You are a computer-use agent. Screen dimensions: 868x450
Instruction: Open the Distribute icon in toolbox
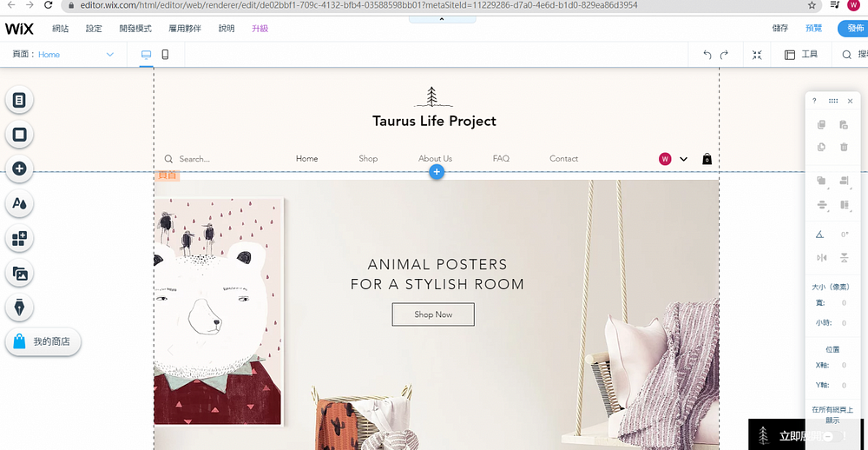pyautogui.click(x=822, y=205)
